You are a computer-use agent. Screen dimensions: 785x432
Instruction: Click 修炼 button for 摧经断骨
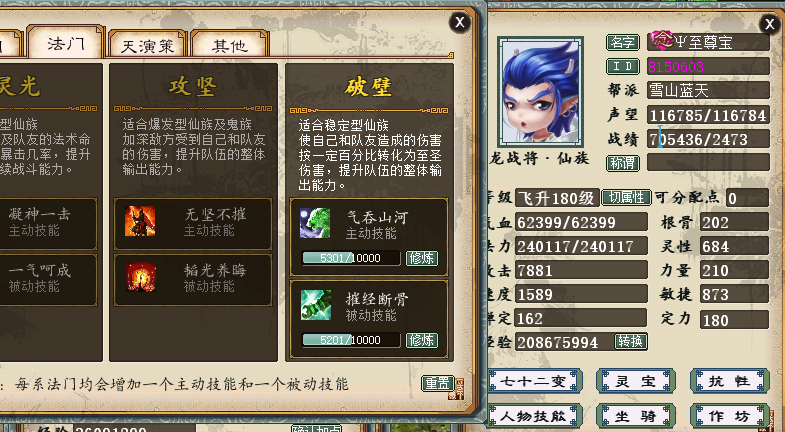[x=422, y=340]
